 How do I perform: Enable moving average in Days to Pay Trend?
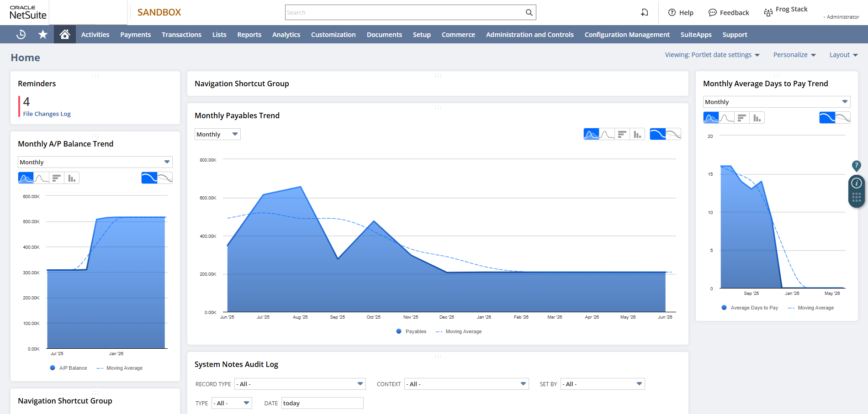coord(827,118)
